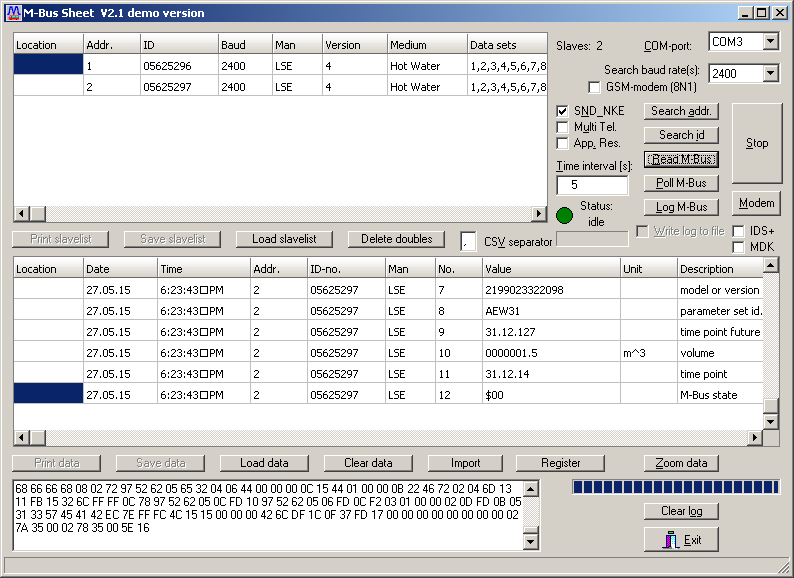
Task: Click the green status indicator light
Action: [565, 215]
